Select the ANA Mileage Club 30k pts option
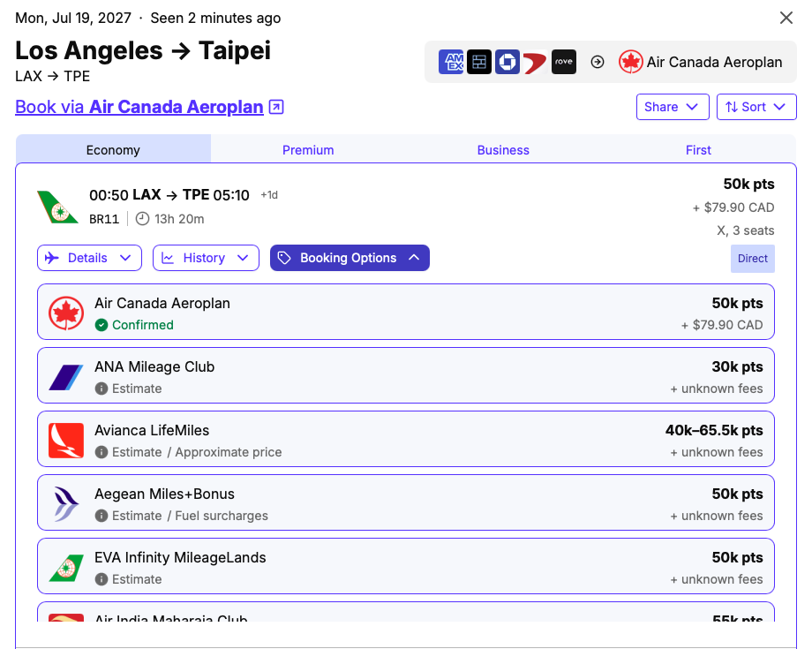Screen dimensions: 812x649 click(x=405, y=375)
